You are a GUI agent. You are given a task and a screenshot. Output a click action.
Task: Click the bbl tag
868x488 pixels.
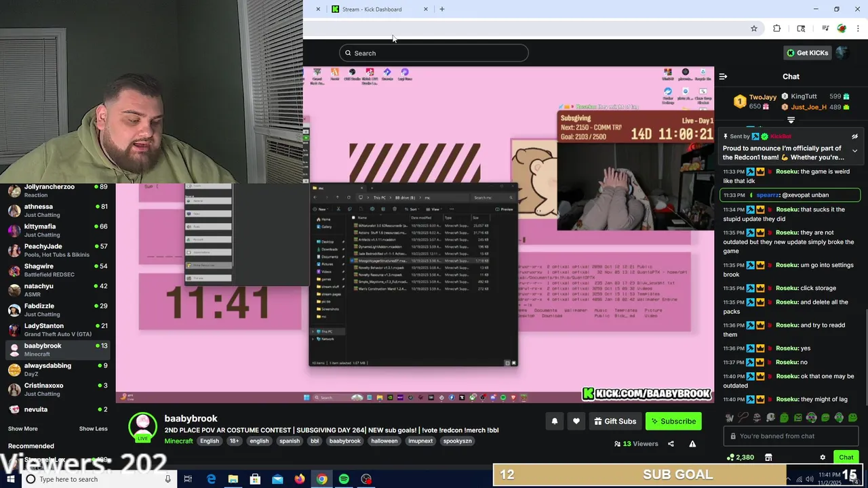click(315, 441)
